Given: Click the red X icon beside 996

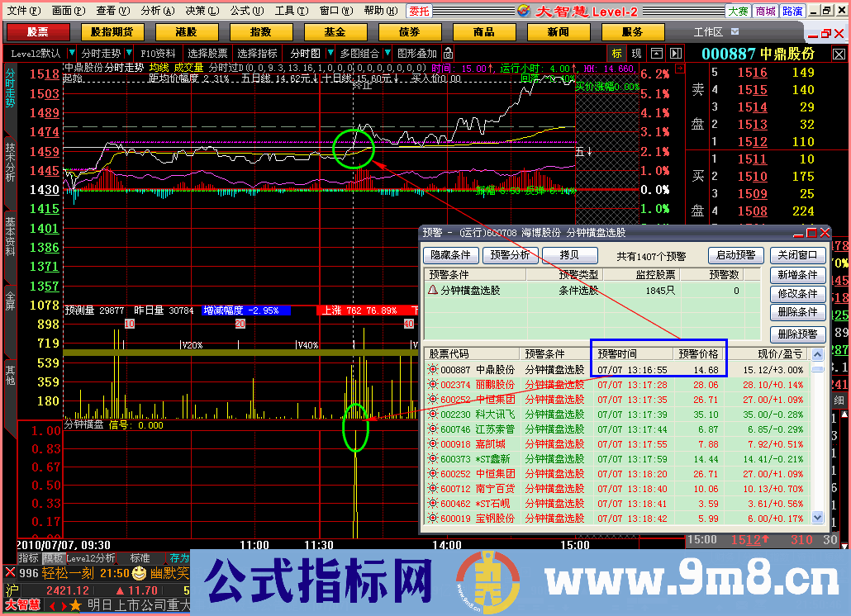Looking at the screenshot, I should point(9,573).
